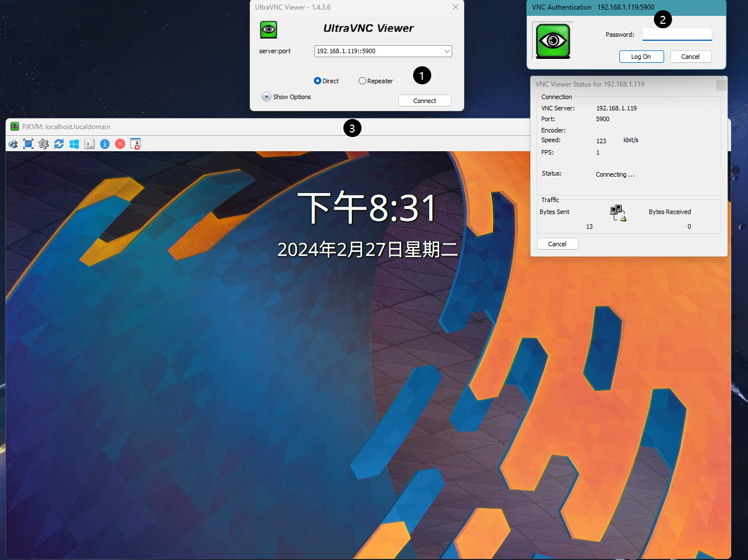The height and width of the screenshot is (560, 748).
Task: Focus the Password input field
Action: pos(677,35)
